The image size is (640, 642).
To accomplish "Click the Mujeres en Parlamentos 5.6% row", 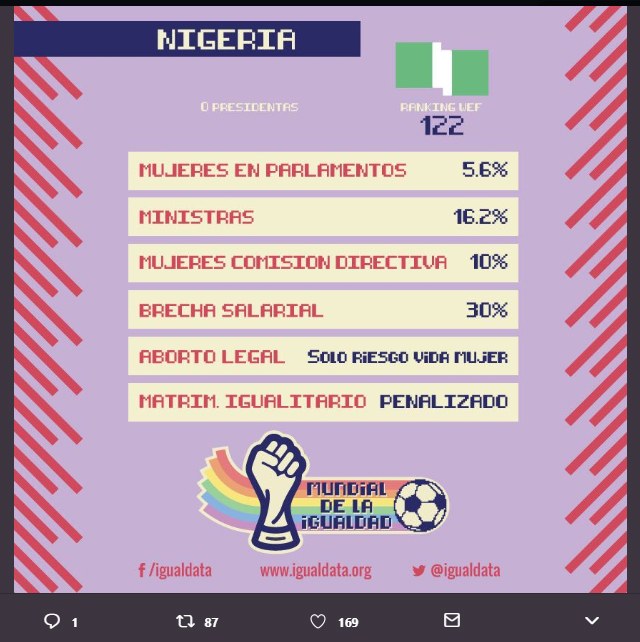I will click(322, 170).
